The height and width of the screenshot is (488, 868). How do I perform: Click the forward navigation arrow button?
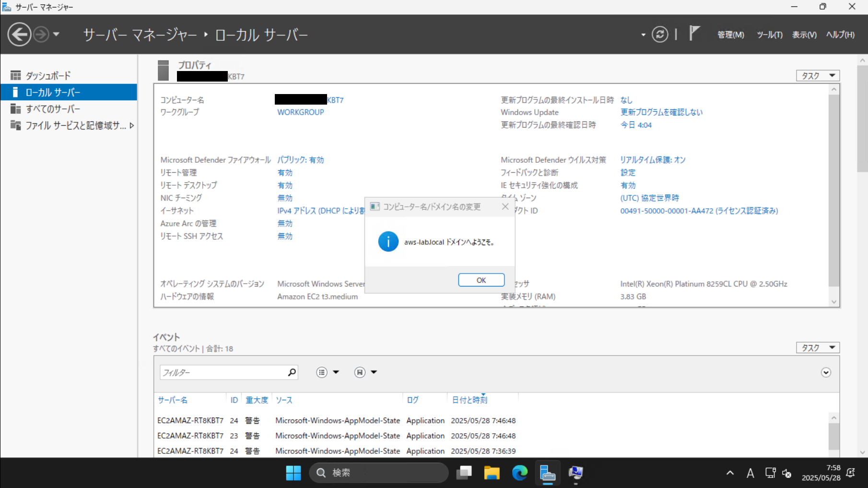pyautogui.click(x=42, y=35)
